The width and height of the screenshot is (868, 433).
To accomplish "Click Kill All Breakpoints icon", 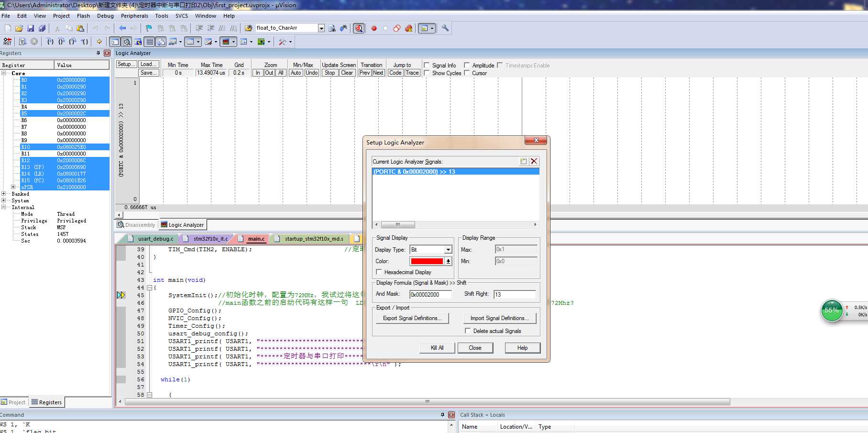I will point(409,28).
